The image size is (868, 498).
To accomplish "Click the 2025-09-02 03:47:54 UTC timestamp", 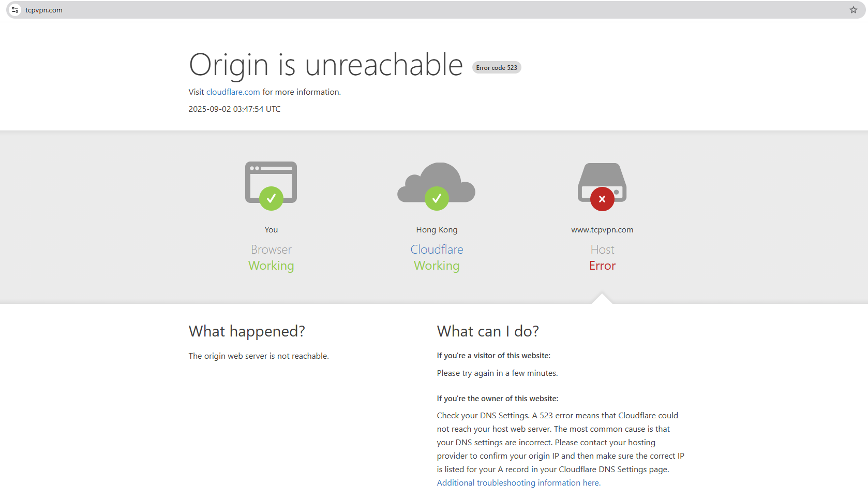I will (235, 109).
